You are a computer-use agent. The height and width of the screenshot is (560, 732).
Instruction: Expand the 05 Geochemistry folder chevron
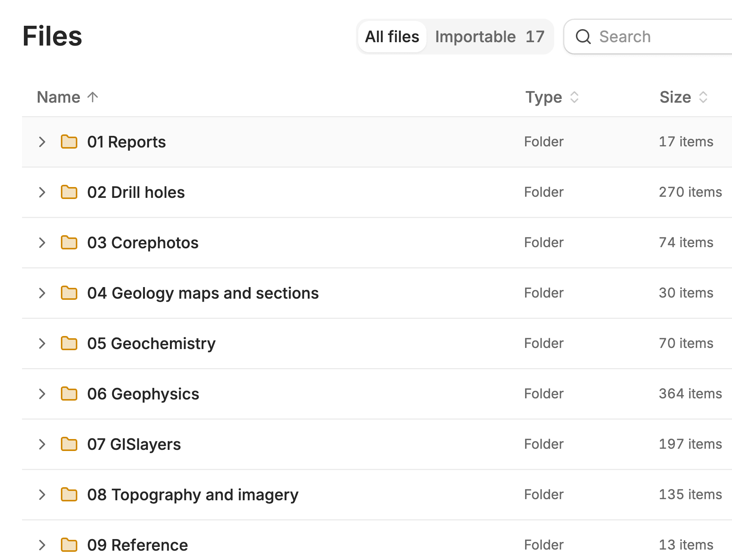[x=42, y=343]
